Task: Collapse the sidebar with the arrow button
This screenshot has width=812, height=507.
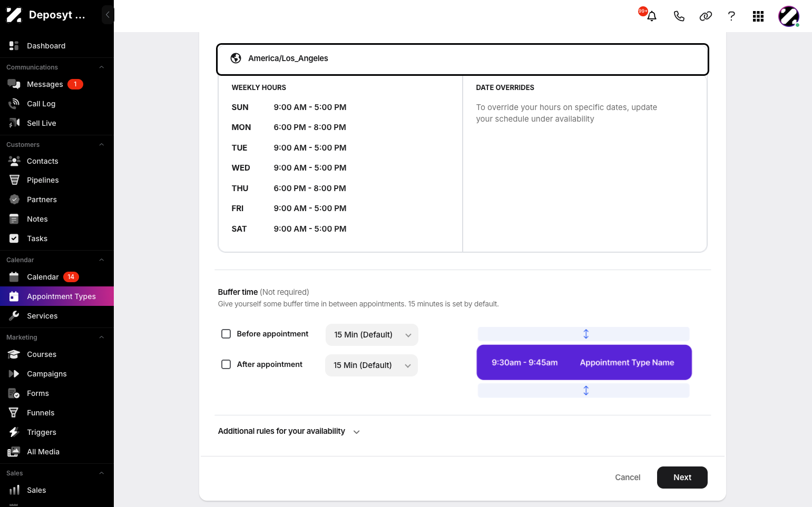Action: [x=107, y=15]
